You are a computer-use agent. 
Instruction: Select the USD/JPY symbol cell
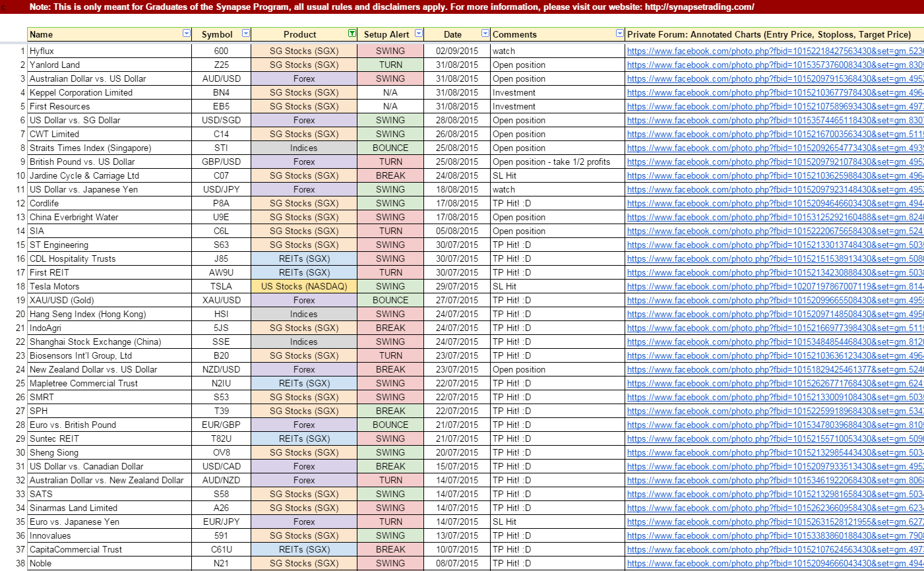pos(221,189)
